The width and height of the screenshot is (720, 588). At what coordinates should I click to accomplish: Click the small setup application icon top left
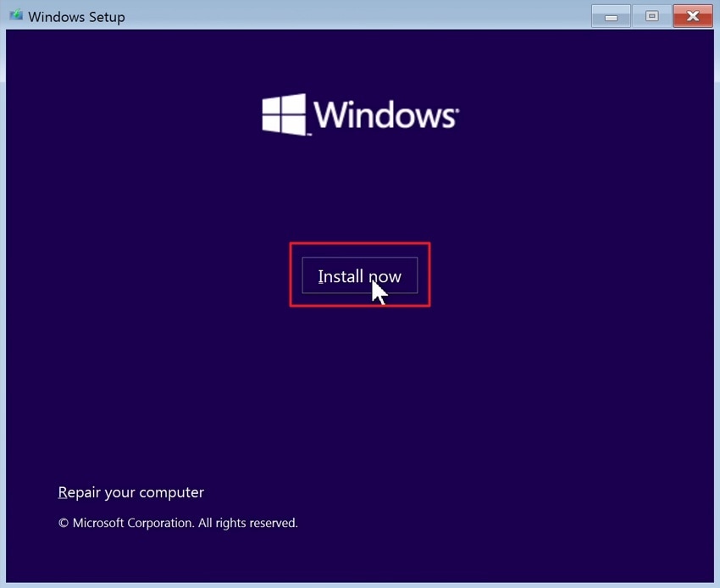[14, 15]
